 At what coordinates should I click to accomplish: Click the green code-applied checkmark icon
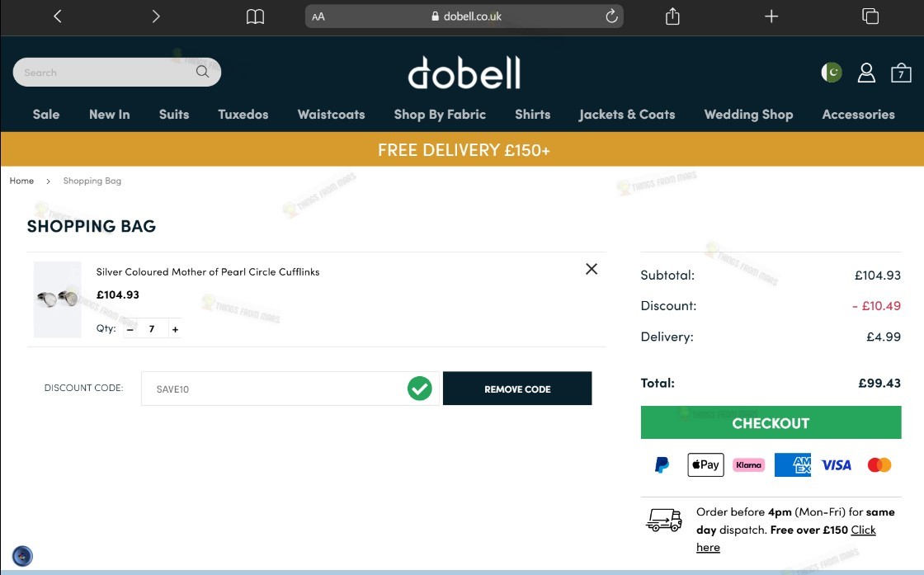click(x=420, y=389)
